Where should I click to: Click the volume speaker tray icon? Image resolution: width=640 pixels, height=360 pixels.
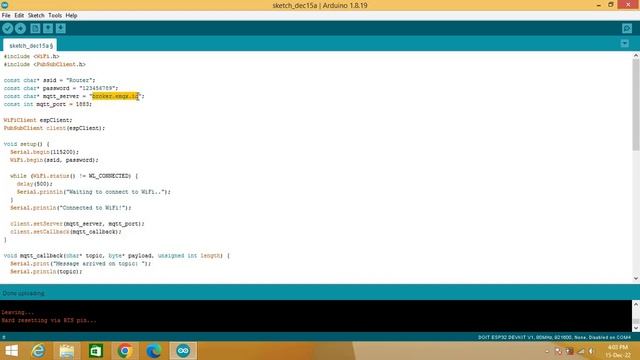pos(591,351)
